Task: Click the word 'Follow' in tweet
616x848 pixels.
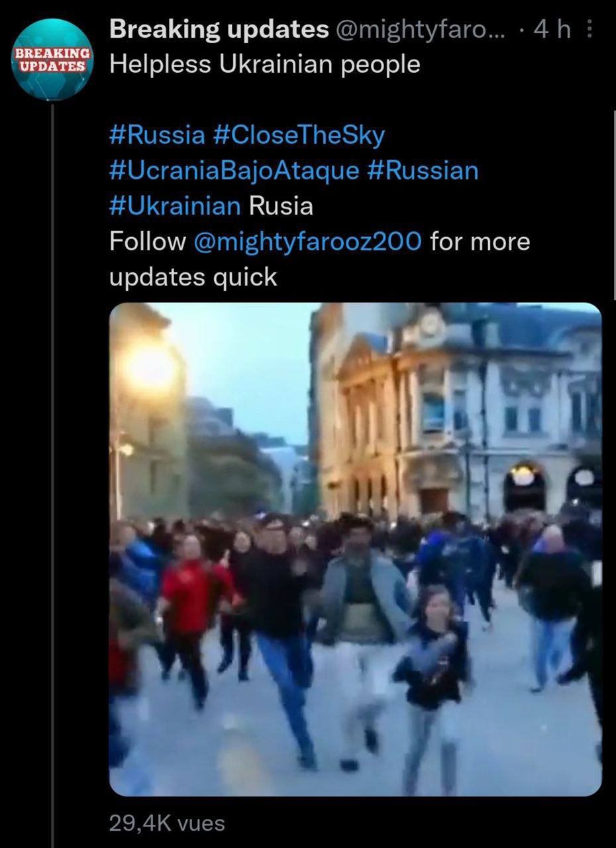Action: pyautogui.click(x=148, y=242)
